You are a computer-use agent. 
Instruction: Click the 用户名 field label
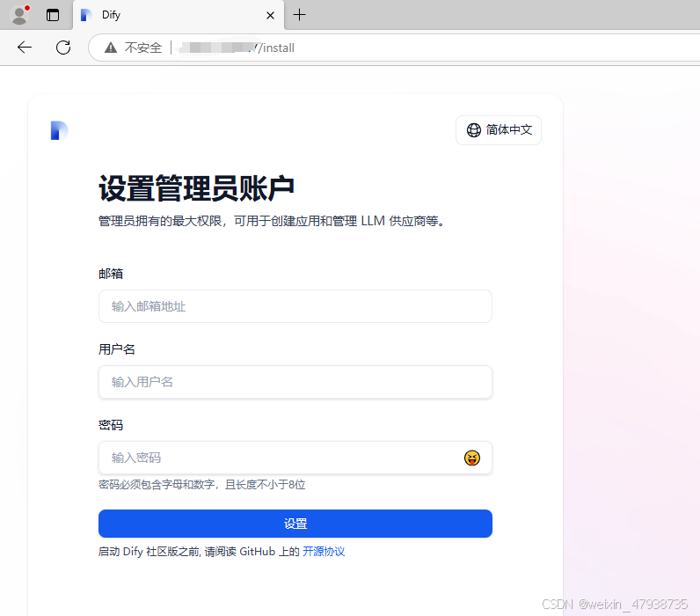[x=116, y=349]
